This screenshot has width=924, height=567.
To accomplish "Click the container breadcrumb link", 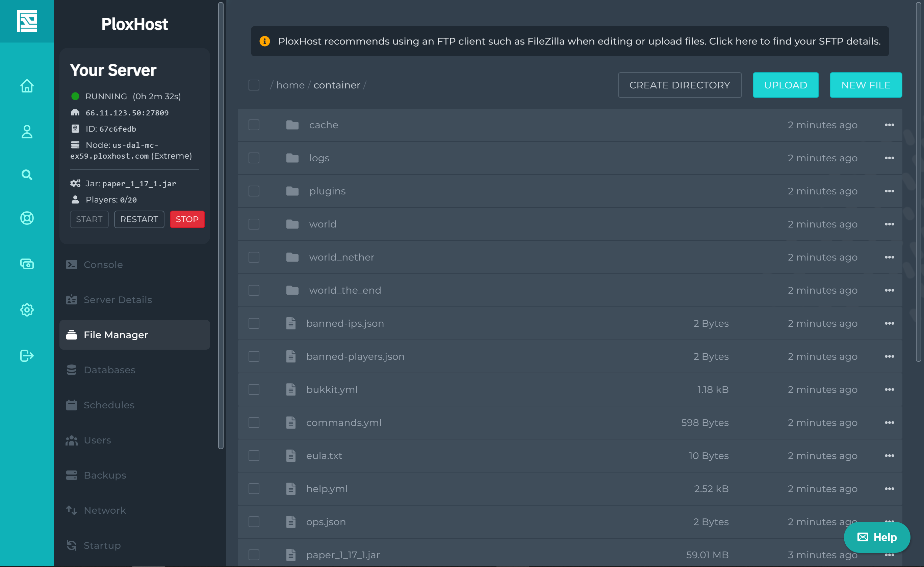I will coord(337,85).
